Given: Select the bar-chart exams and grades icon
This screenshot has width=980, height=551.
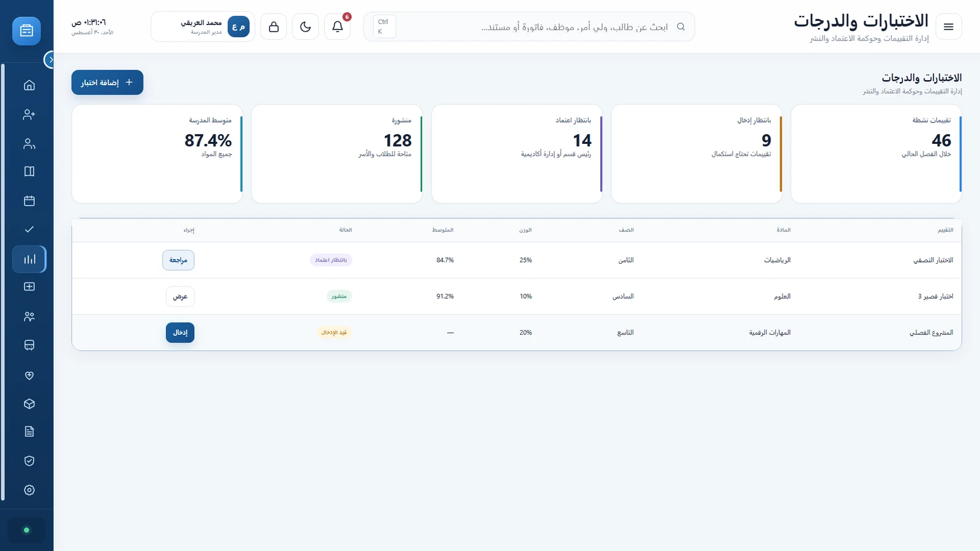Looking at the screenshot, I should (x=29, y=259).
